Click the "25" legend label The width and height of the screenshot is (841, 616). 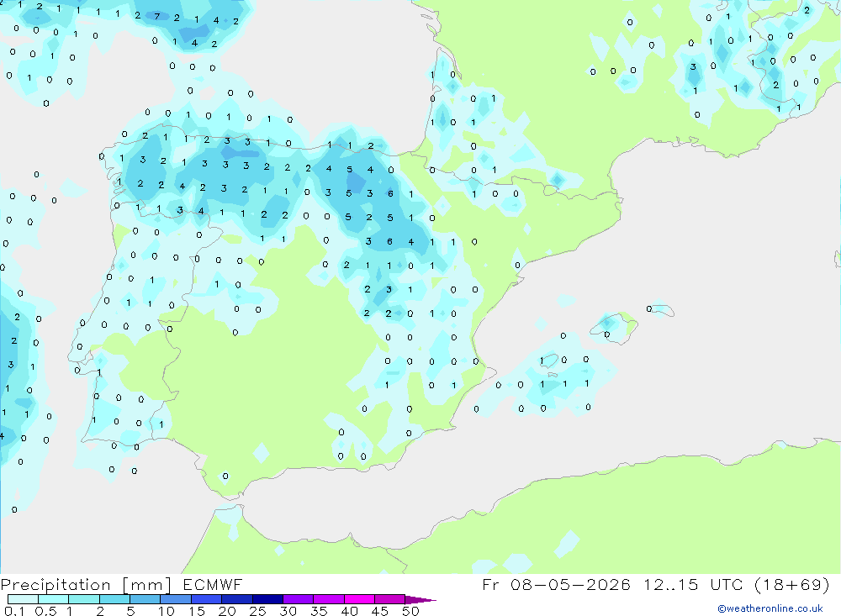click(x=257, y=611)
